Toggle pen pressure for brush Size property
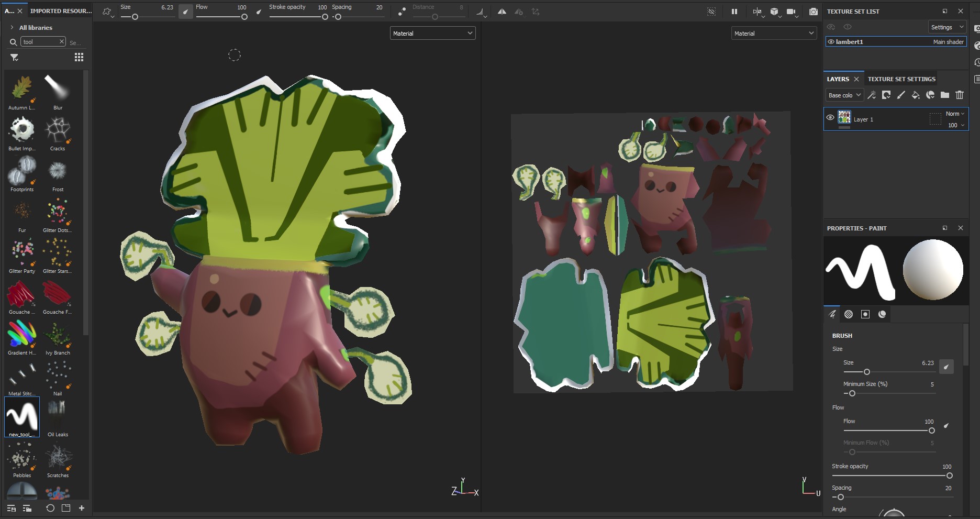This screenshot has width=980, height=519. tap(946, 367)
